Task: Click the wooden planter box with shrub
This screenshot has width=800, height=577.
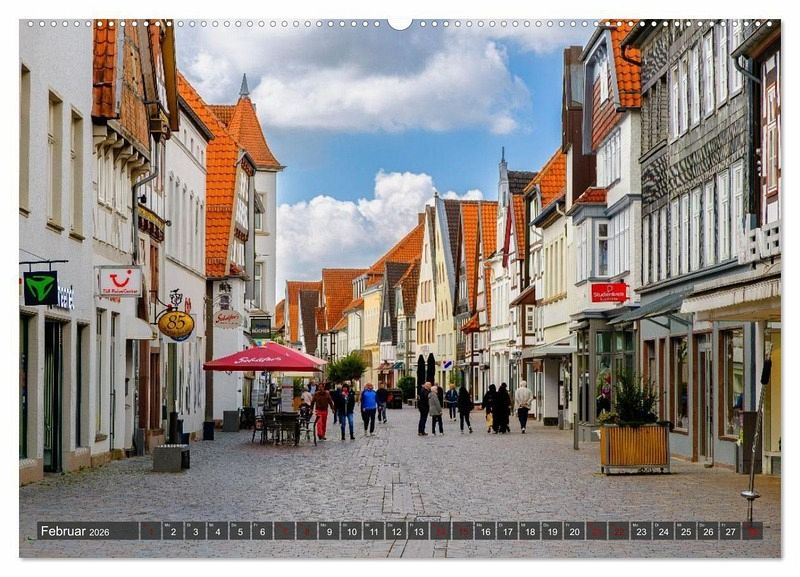Action: 634,446
